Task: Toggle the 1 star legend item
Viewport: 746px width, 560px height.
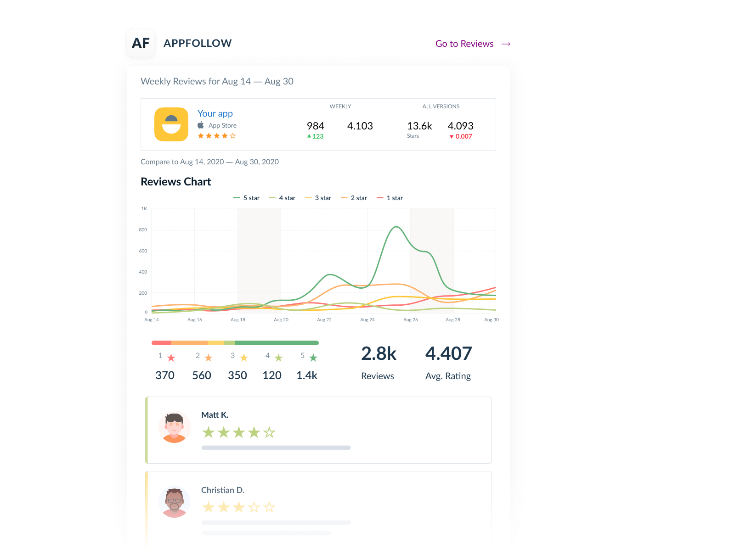Action: (390, 198)
